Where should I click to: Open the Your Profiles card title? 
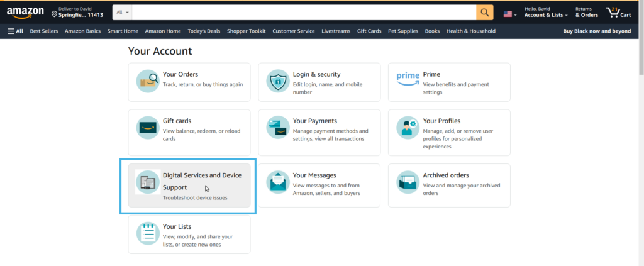coord(441,121)
